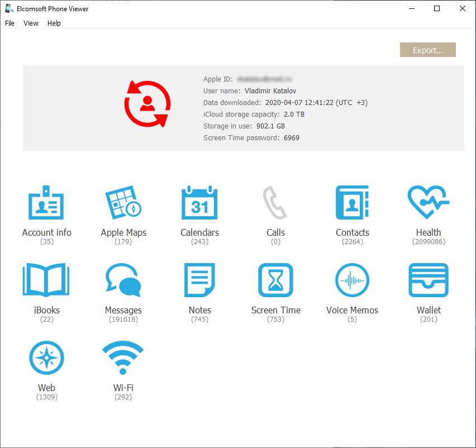Click the red iCloud account sync icon

[147, 104]
